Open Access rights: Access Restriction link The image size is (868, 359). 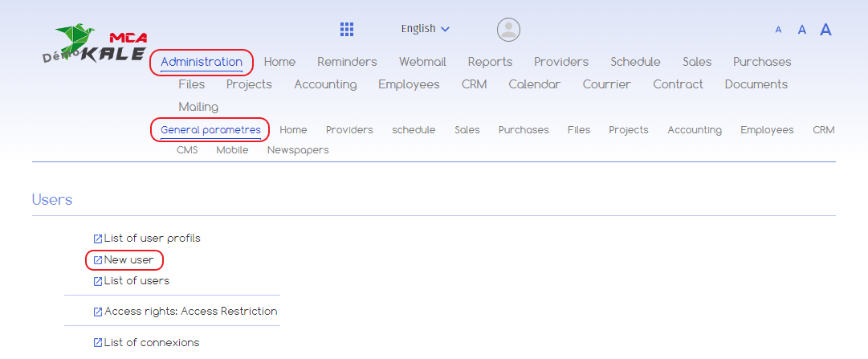click(x=190, y=312)
